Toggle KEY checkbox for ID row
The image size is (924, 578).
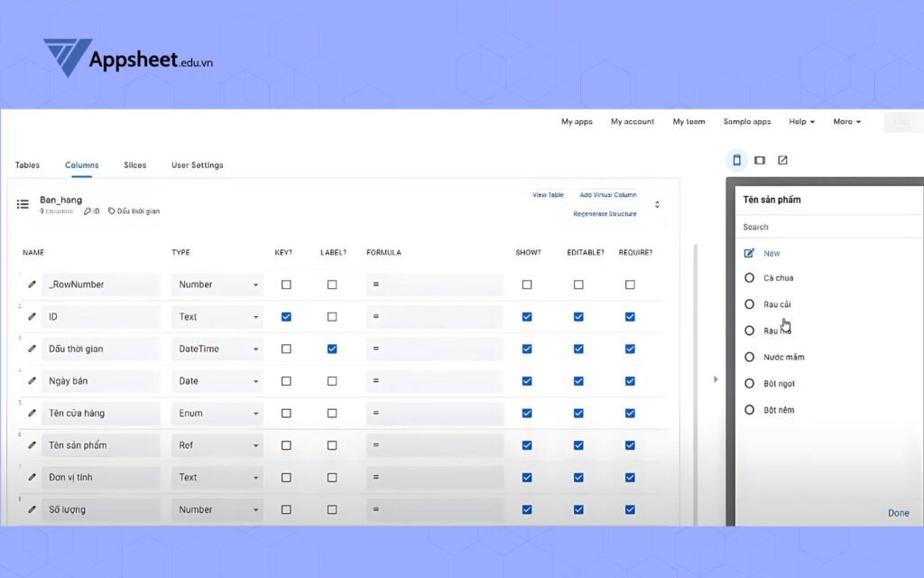click(x=286, y=317)
